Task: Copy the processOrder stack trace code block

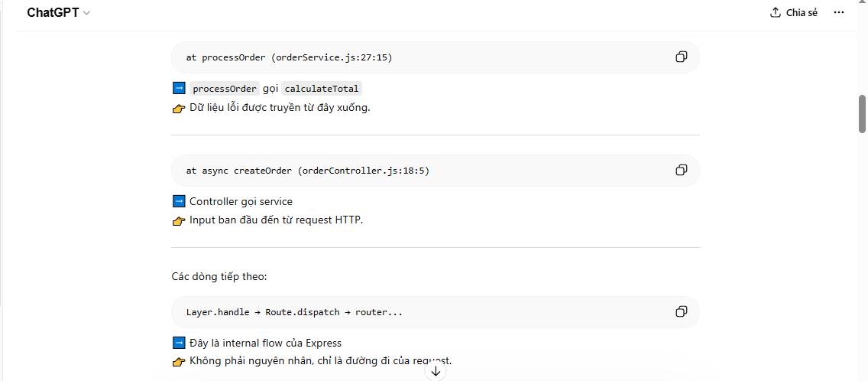Action: pos(681,57)
